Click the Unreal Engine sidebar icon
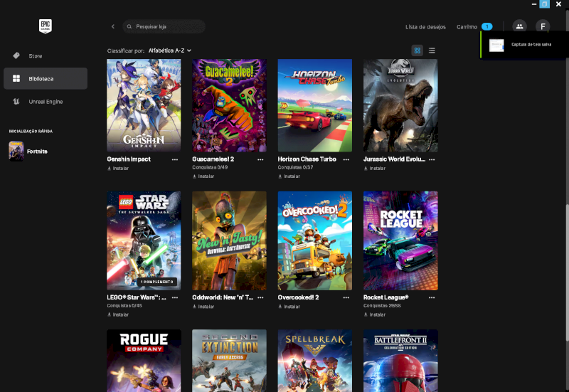This screenshot has height=392, width=569. coord(16,102)
